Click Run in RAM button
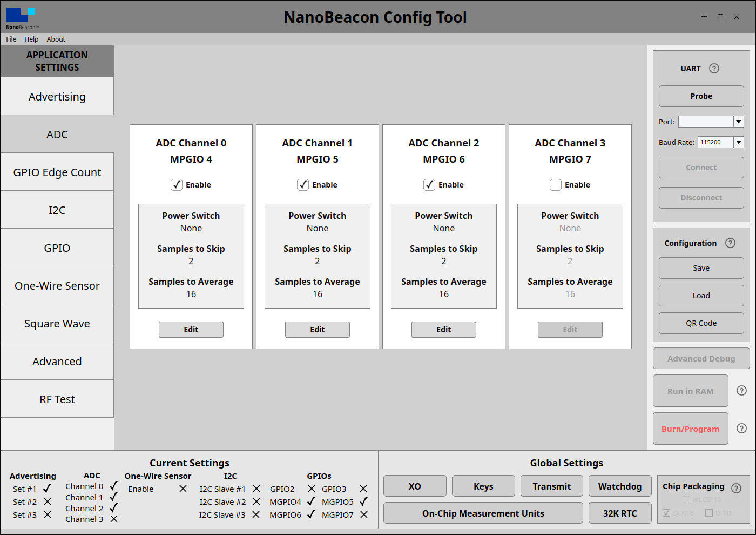 [690, 391]
